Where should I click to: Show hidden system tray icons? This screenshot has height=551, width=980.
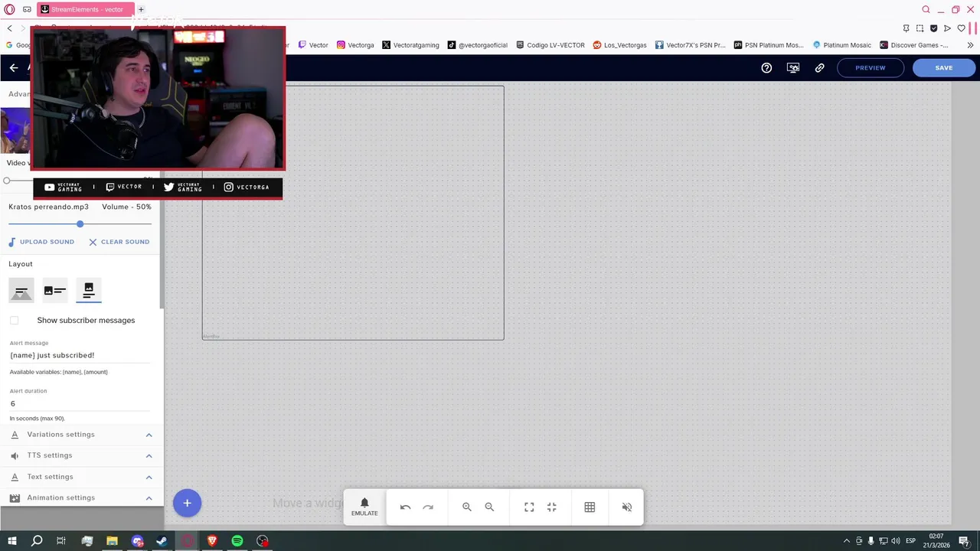846,541
